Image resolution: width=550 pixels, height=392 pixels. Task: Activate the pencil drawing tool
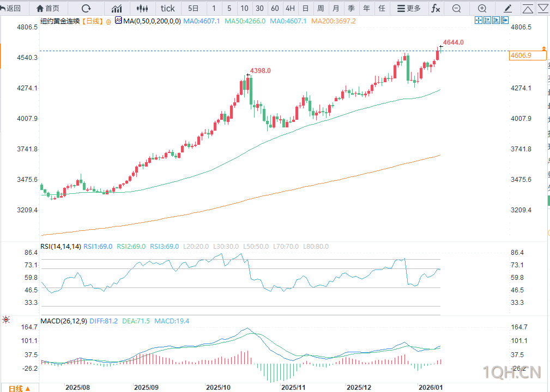508,8
